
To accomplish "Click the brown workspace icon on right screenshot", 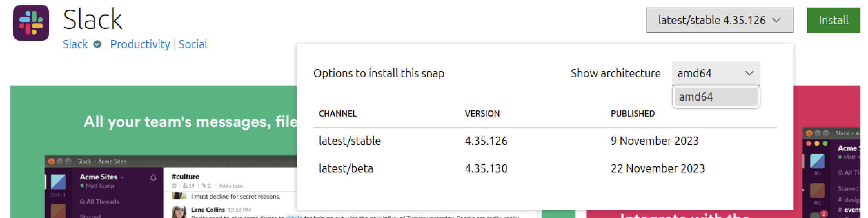I will coord(817,191).
